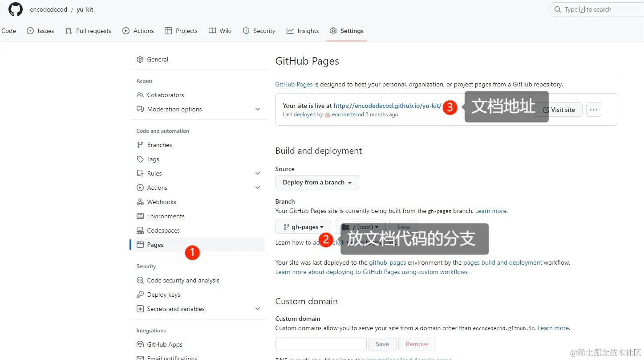Image resolution: width=644 pixels, height=360 pixels.
Task: Open the yu-kit repository link
Action: [85, 9]
